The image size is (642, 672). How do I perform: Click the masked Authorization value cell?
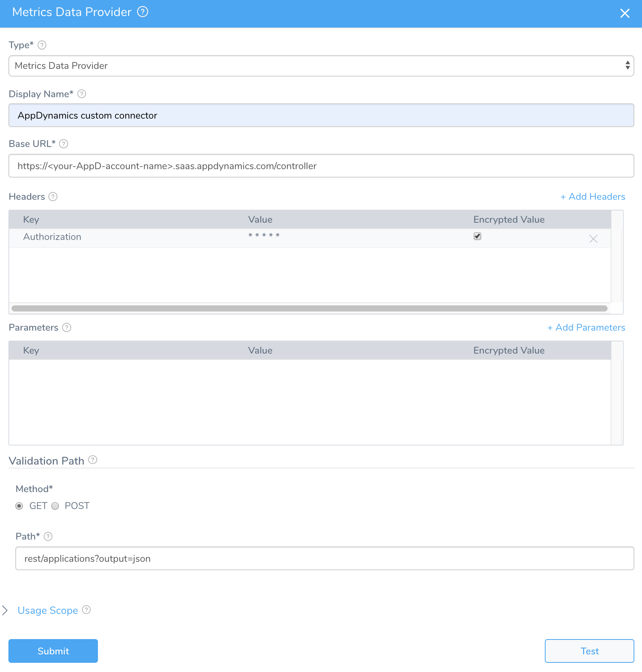[x=264, y=236]
